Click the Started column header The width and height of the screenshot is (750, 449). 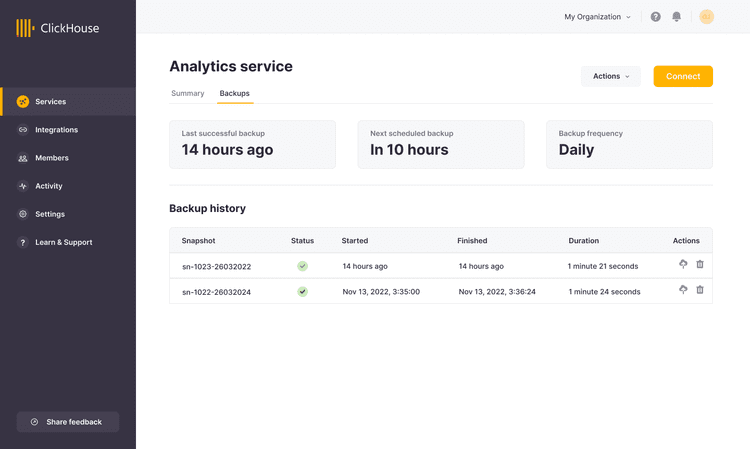354,241
